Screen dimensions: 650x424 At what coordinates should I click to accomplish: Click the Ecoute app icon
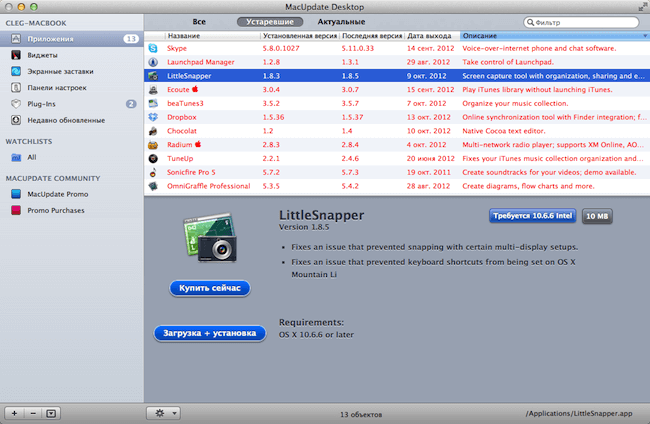[153, 90]
